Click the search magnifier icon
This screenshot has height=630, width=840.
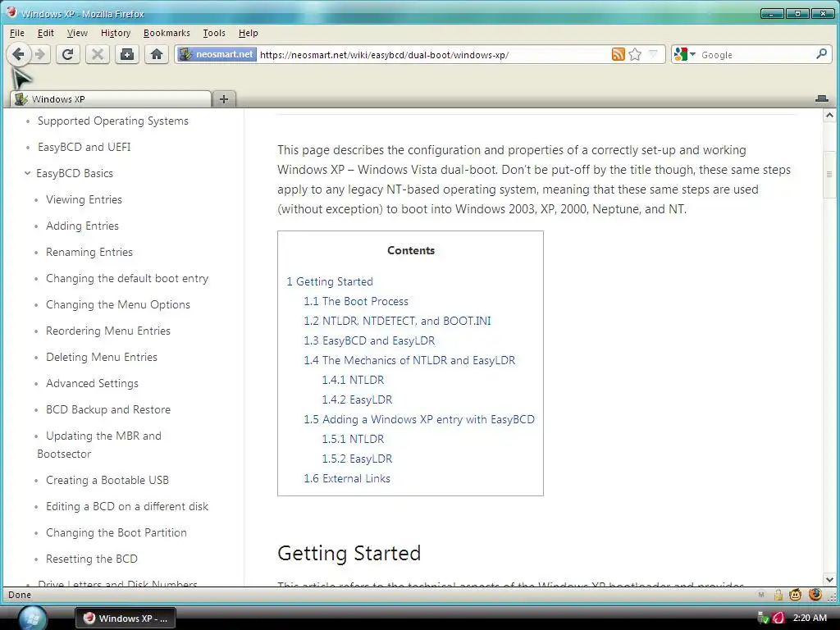coord(821,54)
